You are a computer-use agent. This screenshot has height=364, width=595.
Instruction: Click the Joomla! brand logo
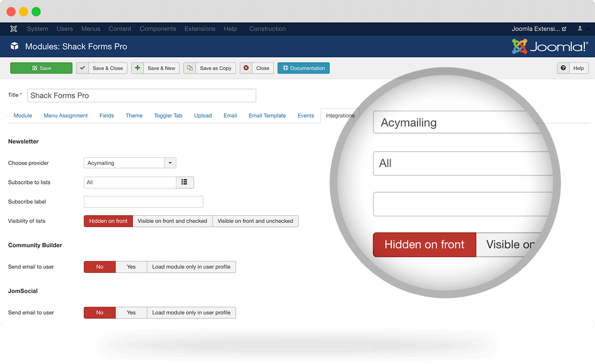[550, 47]
